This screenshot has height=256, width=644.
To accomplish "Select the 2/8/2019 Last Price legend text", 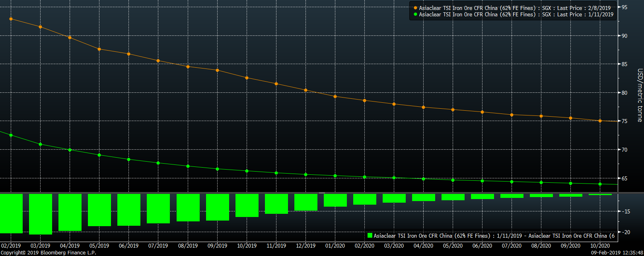I will click(x=515, y=8).
